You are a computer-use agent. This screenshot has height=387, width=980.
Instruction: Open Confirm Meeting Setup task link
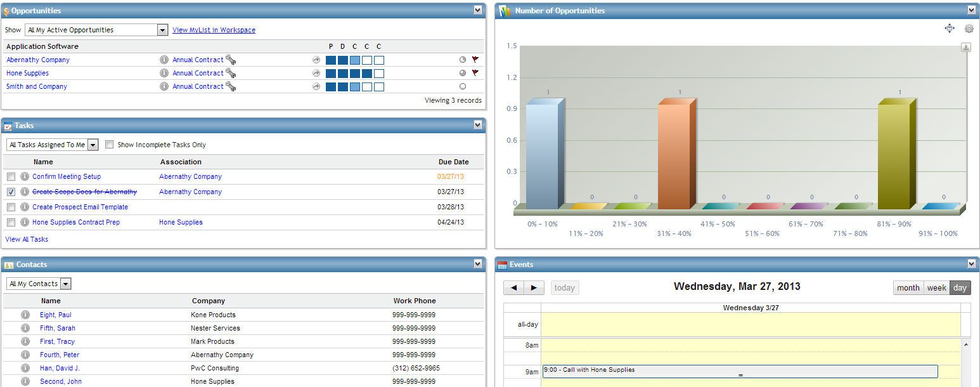point(67,176)
